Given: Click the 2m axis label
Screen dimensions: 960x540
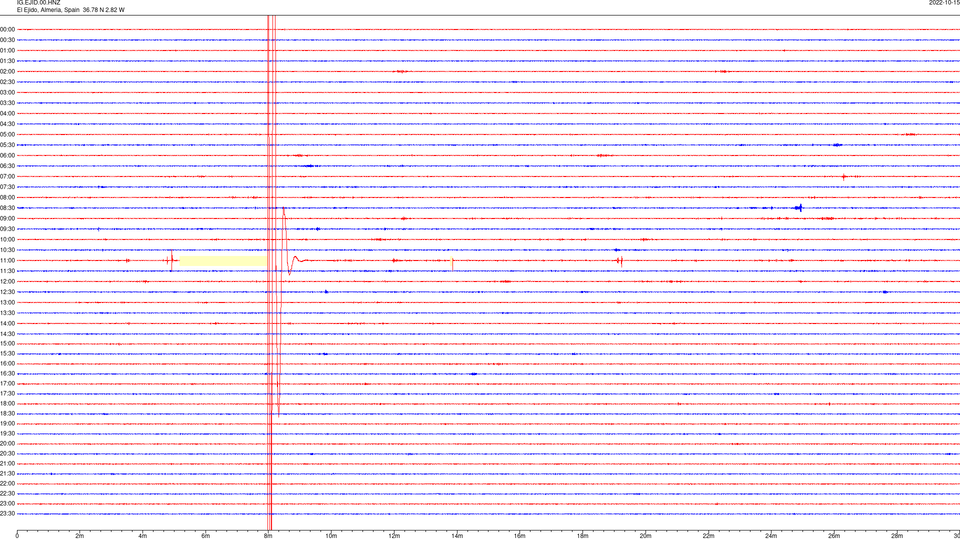Looking at the screenshot, I should [x=80, y=536].
